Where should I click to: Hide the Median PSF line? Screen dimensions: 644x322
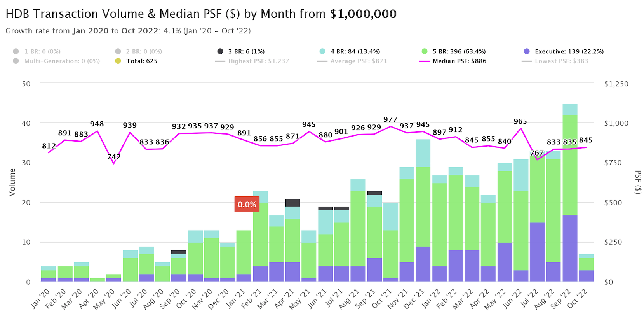click(459, 61)
